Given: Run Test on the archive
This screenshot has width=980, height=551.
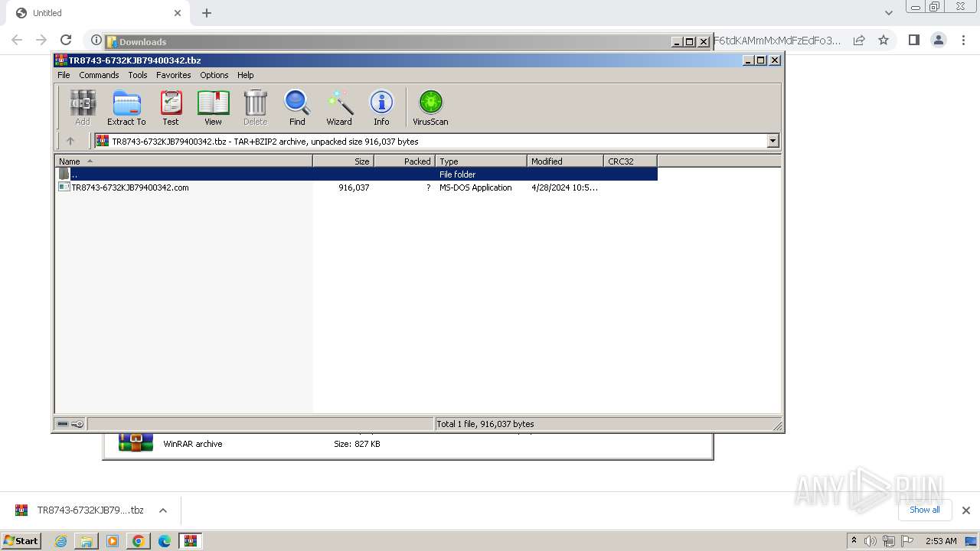Looking at the screenshot, I should coord(171,107).
